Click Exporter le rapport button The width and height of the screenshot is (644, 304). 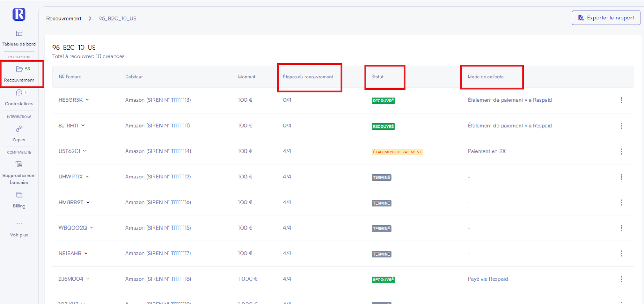606,18
